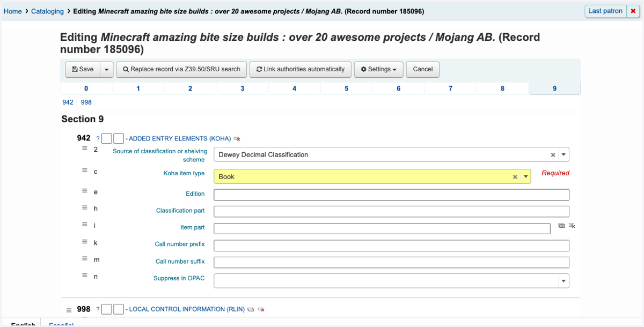Replace record via Z39.50/SRU search
The image size is (644, 327).
pyautogui.click(x=181, y=70)
